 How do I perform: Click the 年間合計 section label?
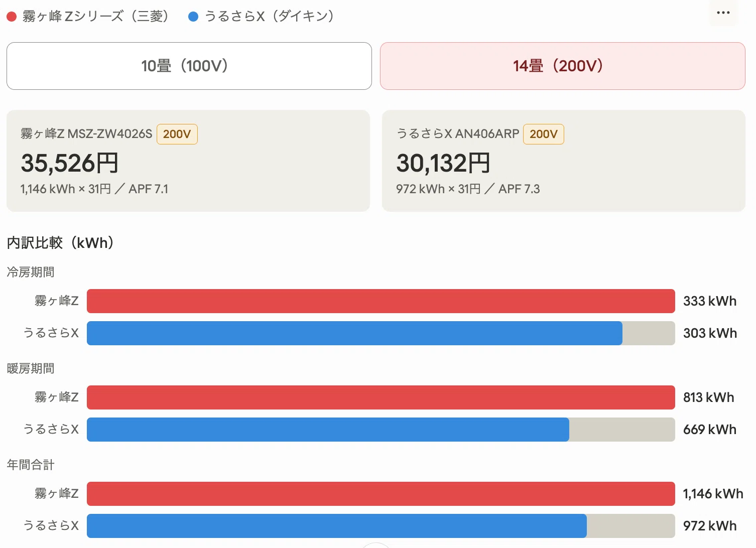31,465
